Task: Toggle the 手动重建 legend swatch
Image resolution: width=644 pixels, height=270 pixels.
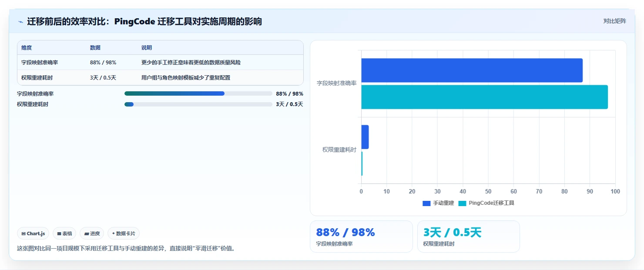Action: point(426,203)
